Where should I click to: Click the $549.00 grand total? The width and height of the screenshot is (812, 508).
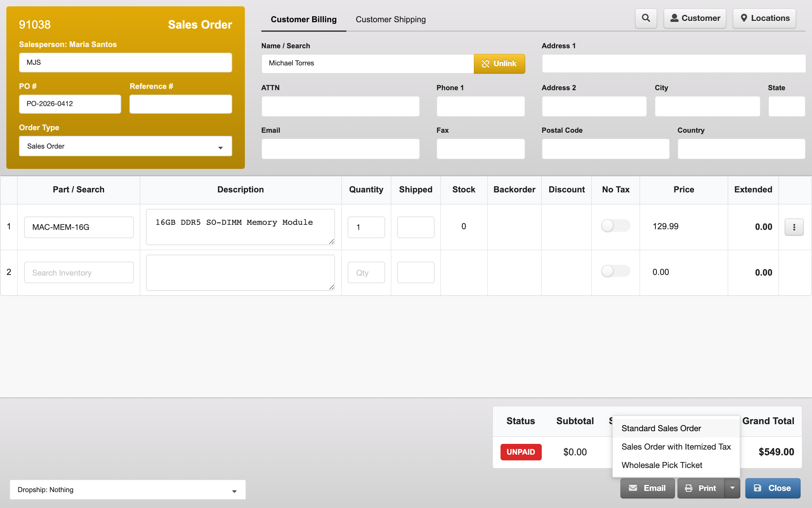(776, 452)
